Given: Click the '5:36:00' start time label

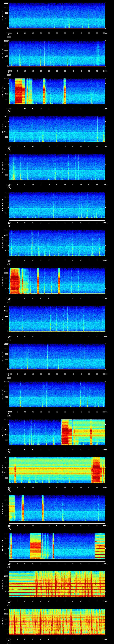Looking at the screenshot, I should pyautogui.click(x=9, y=564).
